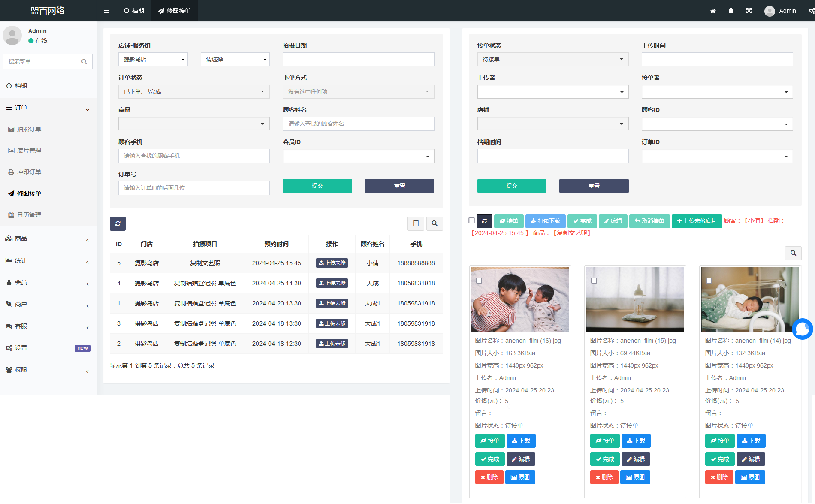Click 打包下载 button in photo toolbar
This screenshot has width=815, height=504.
click(545, 221)
